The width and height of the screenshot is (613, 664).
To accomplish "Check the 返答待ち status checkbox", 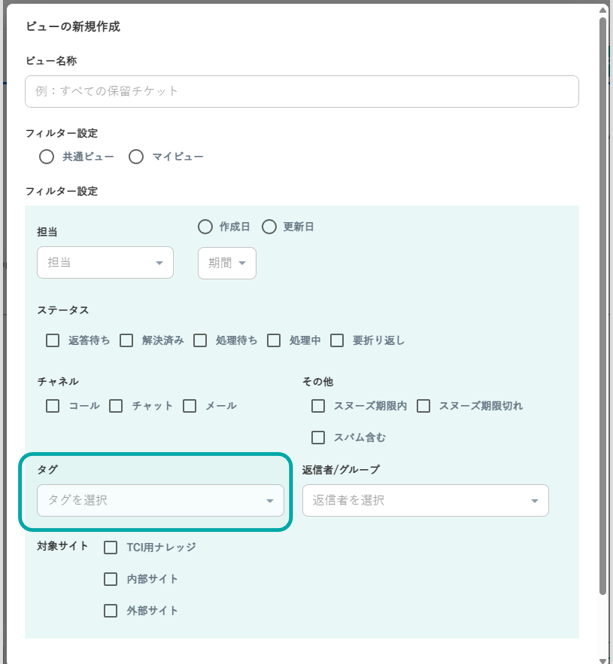I will tap(53, 340).
